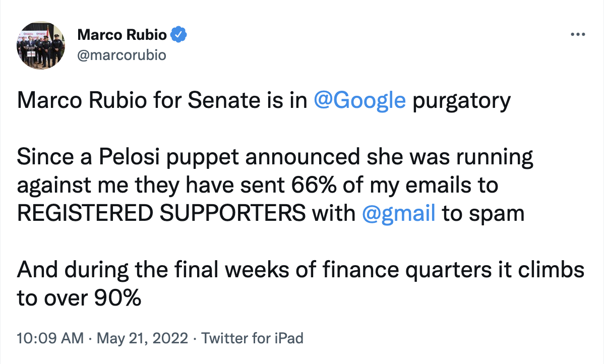Click the 'to over 90%' text
Viewport: 604px width, 364px height.
tap(79, 298)
